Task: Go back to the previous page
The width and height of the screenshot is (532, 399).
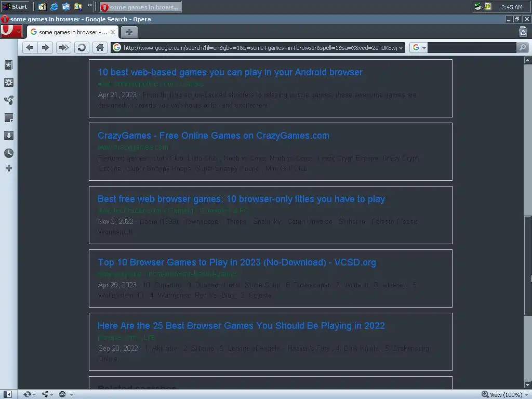Action: 30,47
